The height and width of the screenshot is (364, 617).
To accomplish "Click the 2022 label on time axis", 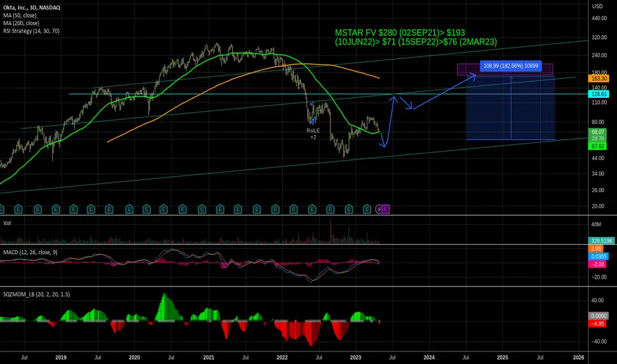I will click(x=282, y=357).
